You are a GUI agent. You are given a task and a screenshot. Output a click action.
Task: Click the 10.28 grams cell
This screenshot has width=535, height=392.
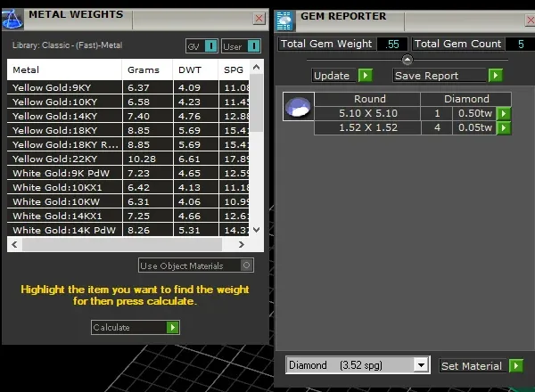click(147, 159)
